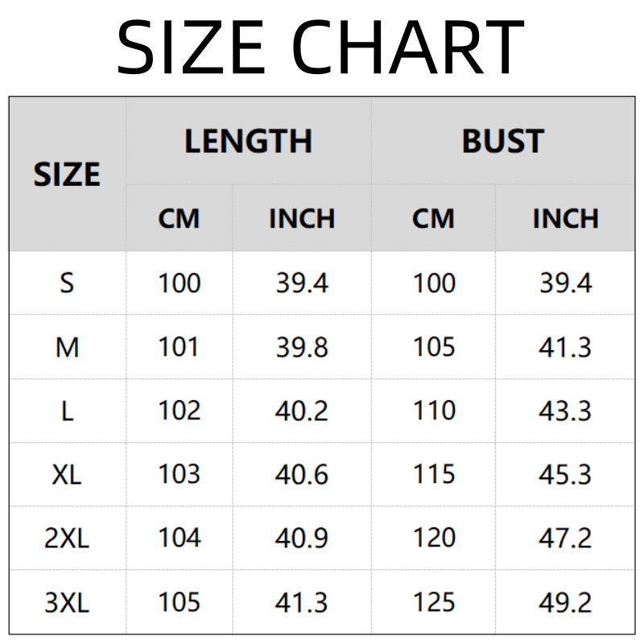644x644 pixels.
Task: Click the XL size row label
Action: click(67, 474)
